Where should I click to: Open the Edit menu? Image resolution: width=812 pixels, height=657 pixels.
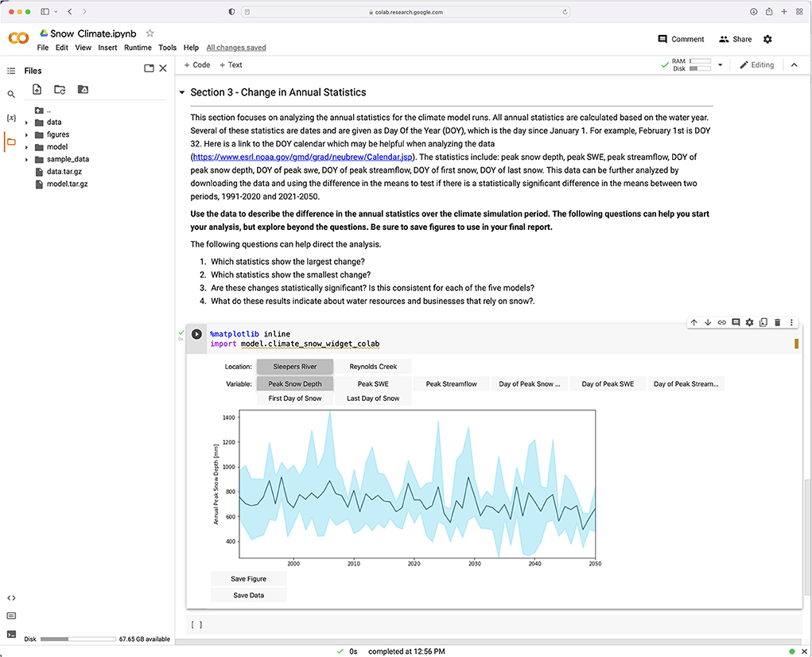click(61, 48)
